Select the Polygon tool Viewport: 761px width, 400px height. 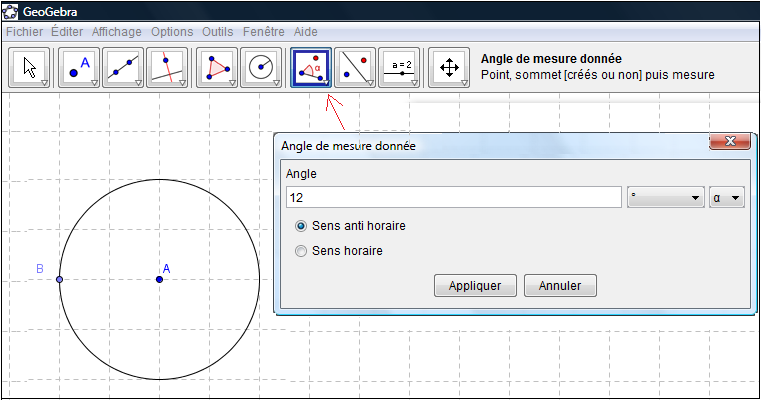coord(216,67)
